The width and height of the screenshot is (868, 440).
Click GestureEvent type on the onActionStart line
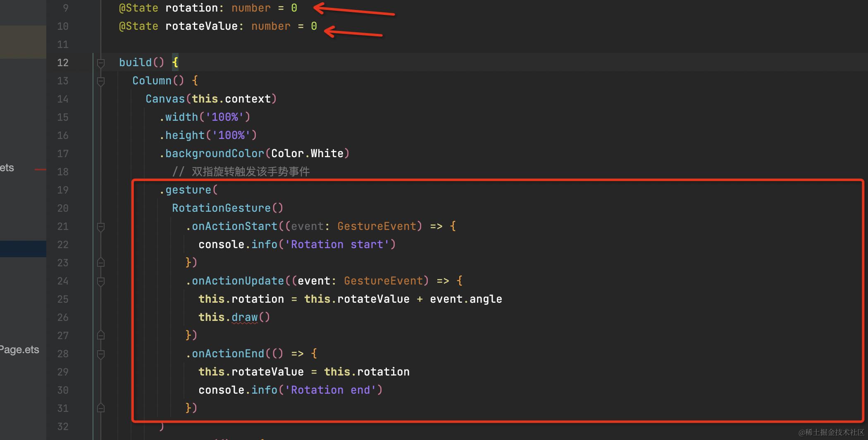coord(377,226)
